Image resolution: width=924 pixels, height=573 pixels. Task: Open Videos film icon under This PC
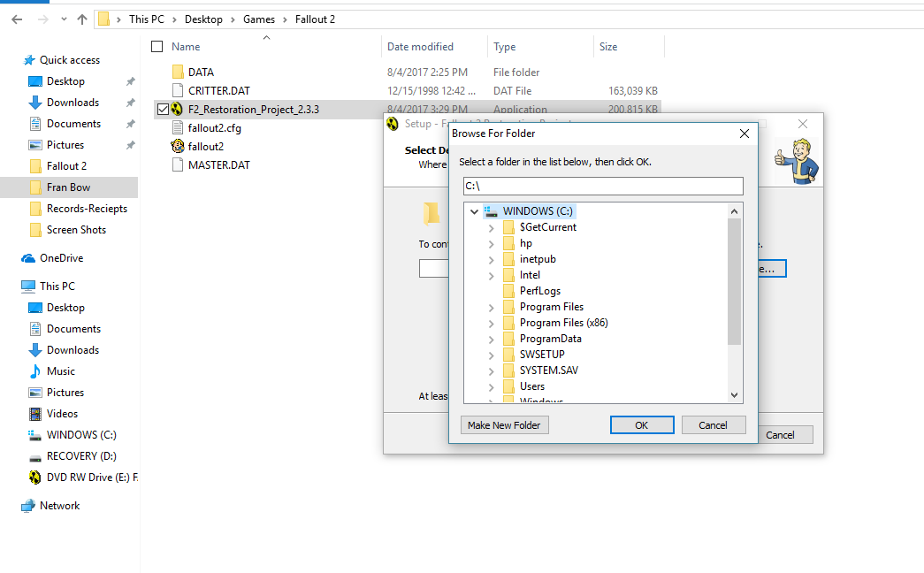35,414
